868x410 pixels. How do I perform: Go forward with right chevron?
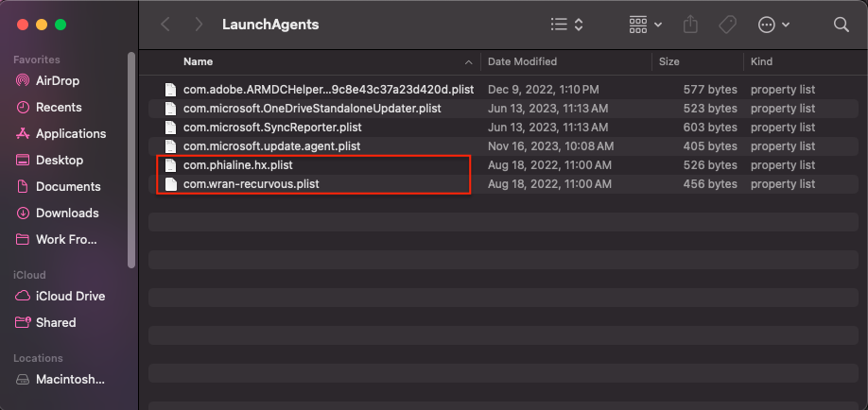tap(198, 24)
